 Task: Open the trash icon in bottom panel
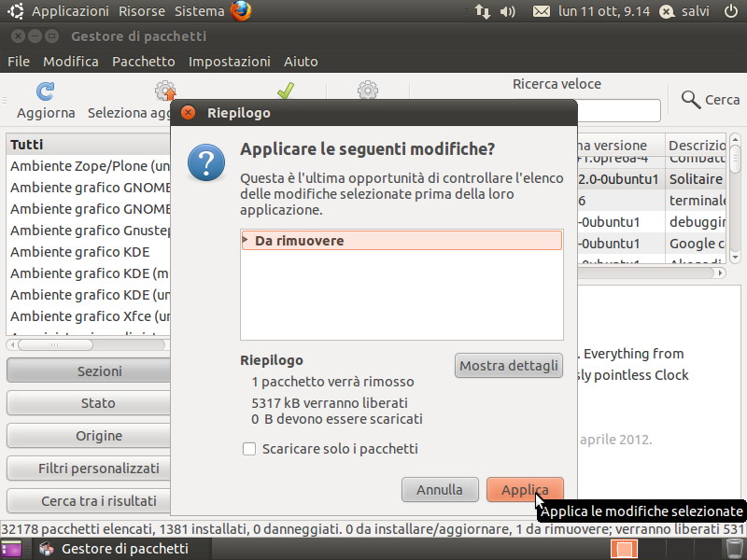click(734, 549)
